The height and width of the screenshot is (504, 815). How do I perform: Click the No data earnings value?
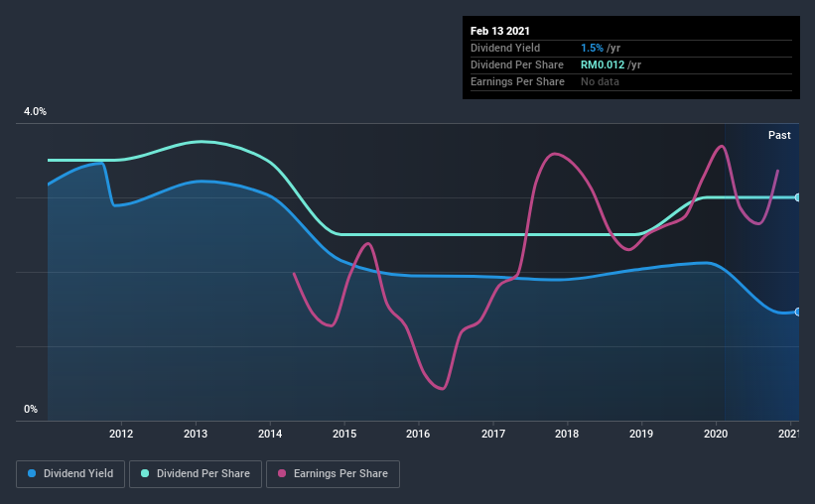coord(600,81)
